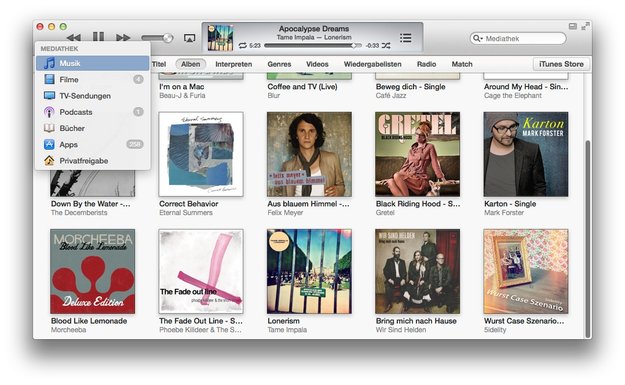Switch to the Wiedergabelisten tab

372,64
